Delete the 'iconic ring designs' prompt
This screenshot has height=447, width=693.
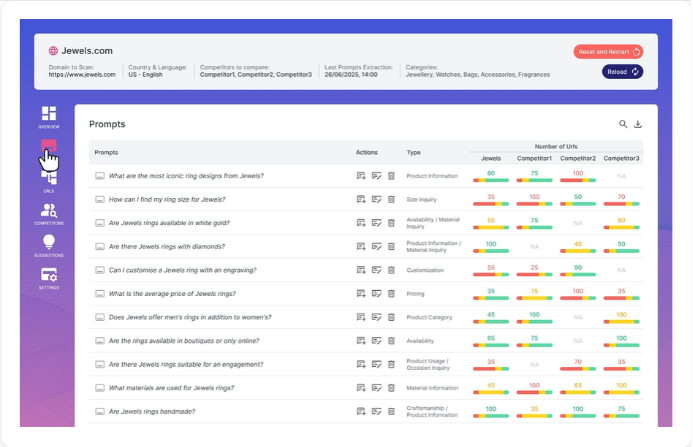(391, 175)
